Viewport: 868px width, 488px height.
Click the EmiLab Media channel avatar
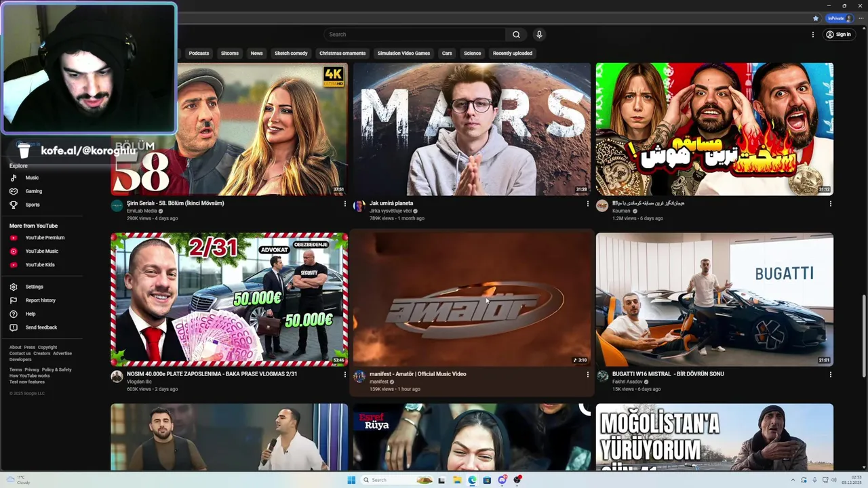click(x=117, y=206)
